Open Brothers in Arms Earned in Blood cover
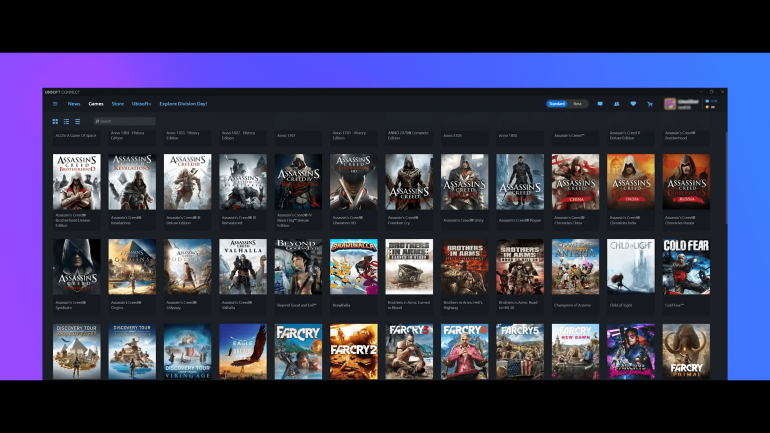 point(409,267)
